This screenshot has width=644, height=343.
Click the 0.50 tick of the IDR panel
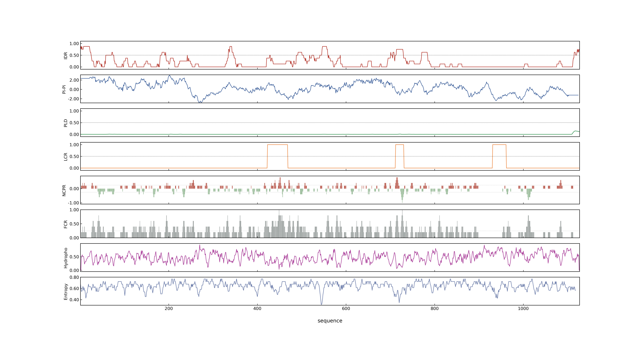tap(74, 55)
